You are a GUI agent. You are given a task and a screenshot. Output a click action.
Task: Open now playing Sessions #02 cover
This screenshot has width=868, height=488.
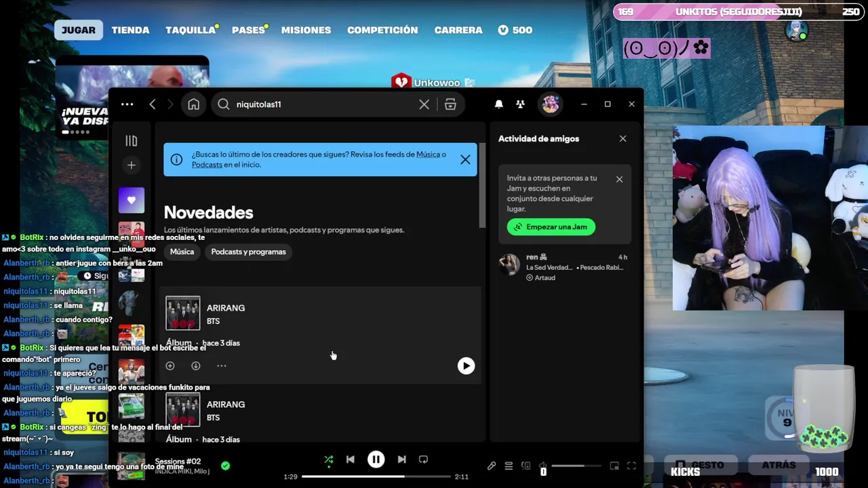click(x=132, y=466)
